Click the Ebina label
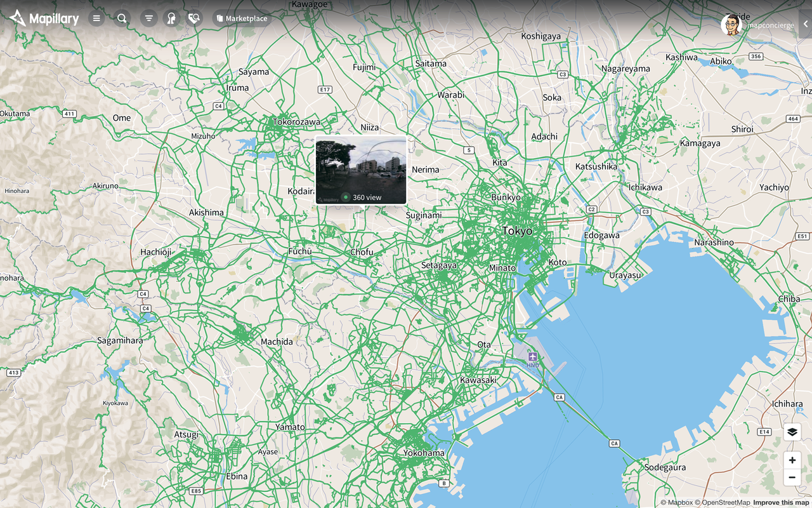The height and width of the screenshot is (508, 812). [x=237, y=476]
